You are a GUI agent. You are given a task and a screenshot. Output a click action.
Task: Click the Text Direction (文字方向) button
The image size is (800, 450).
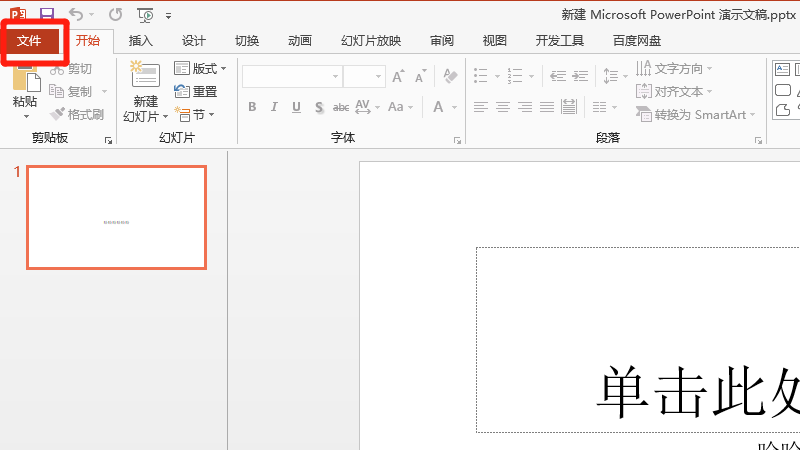pos(675,68)
